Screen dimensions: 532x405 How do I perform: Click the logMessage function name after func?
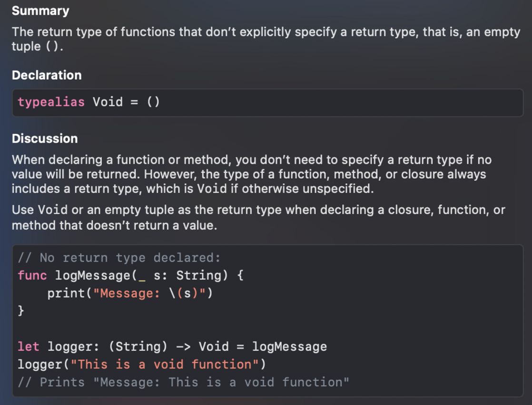pos(93,275)
